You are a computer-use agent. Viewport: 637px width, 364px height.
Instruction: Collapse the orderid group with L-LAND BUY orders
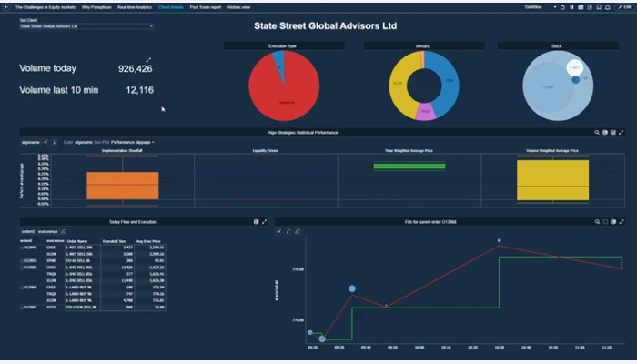[22, 288]
